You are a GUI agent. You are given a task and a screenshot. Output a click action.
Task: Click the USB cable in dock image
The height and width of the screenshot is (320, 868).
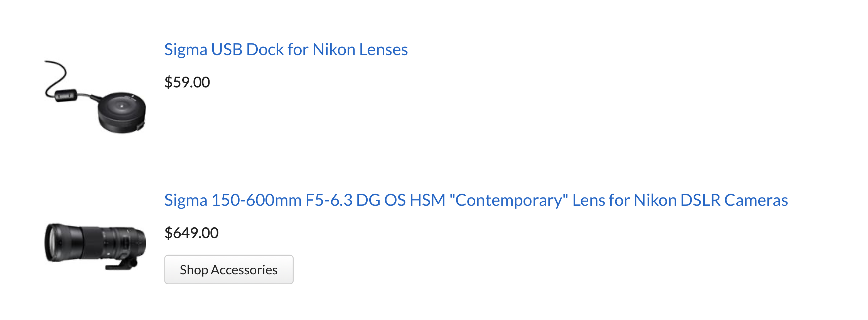[56, 76]
